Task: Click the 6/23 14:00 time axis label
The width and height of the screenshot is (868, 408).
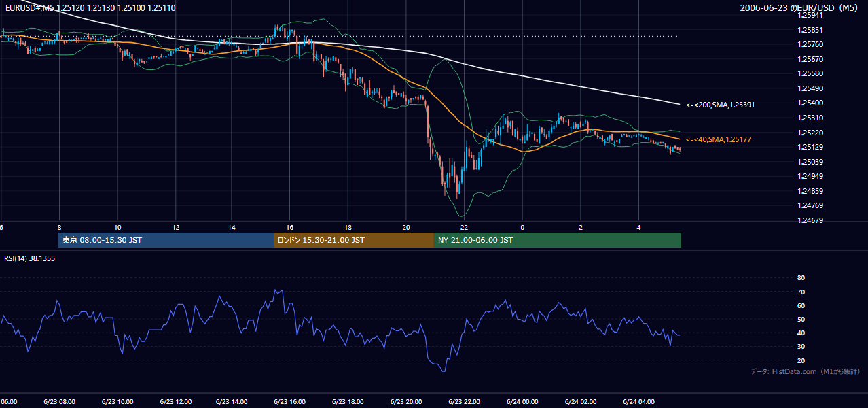Action: coord(233,402)
